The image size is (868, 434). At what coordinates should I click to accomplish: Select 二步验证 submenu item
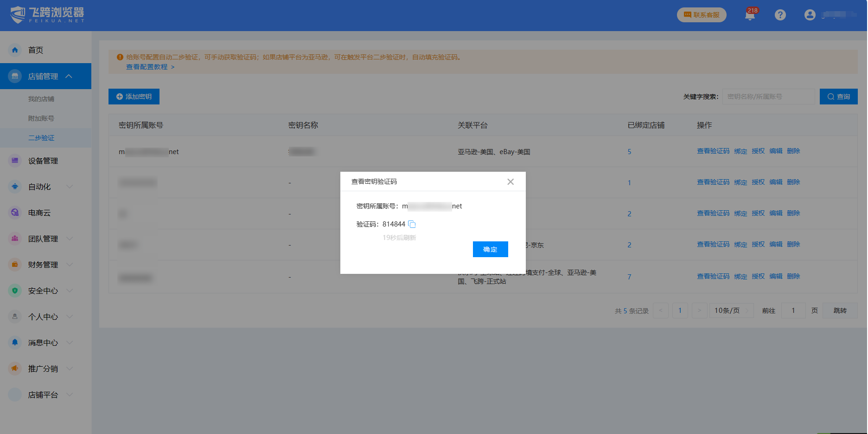pyautogui.click(x=41, y=138)
